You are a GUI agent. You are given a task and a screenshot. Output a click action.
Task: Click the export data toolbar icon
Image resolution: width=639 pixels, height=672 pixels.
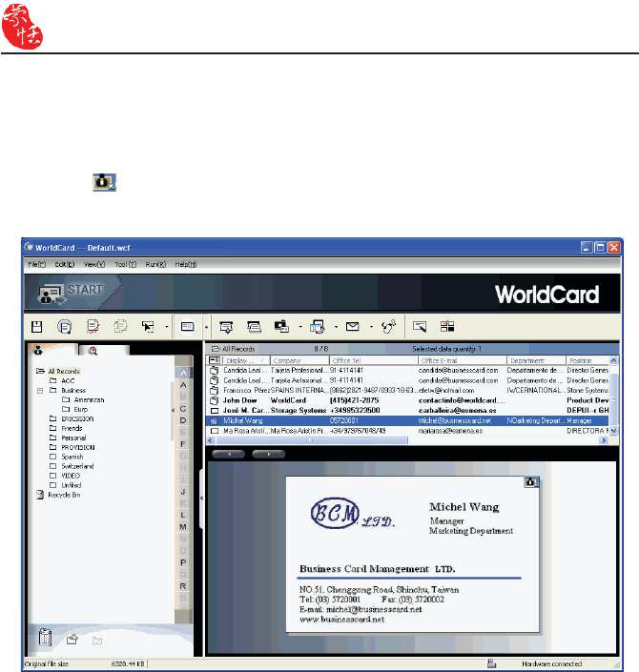[x=318, y=327]
